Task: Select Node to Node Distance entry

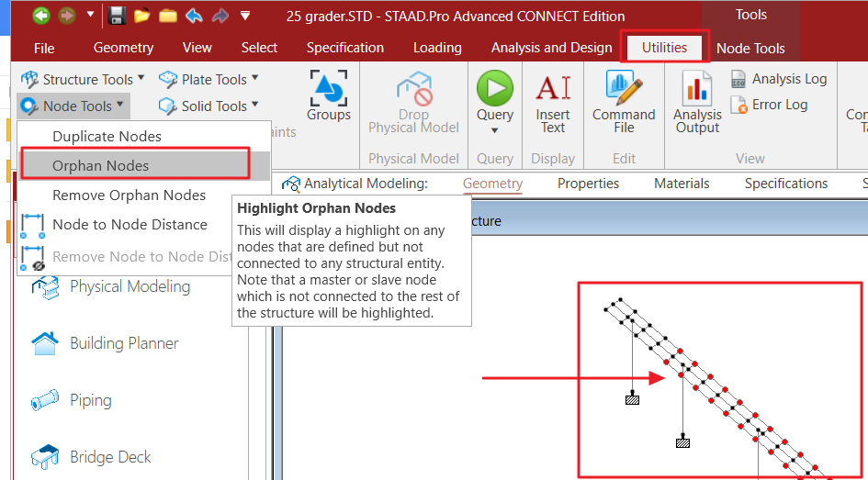Action: tap(130, 225)
